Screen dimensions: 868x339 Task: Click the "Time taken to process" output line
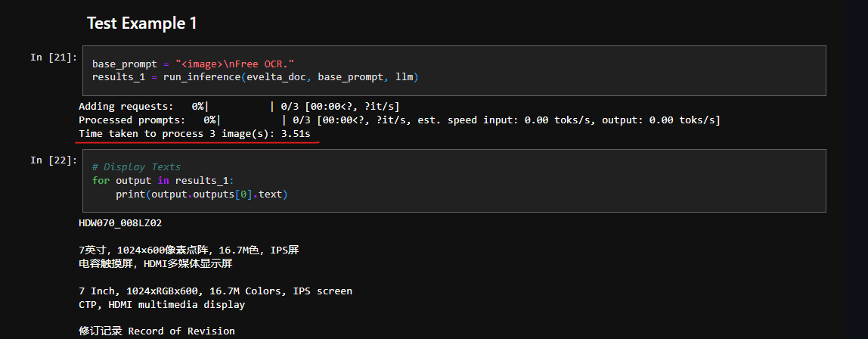coord(199,134)
